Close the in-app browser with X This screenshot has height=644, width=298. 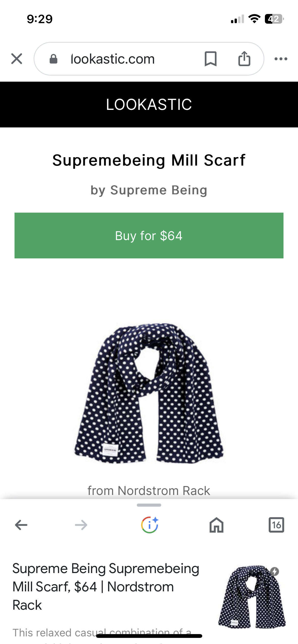pyautogui.click(x=17, y=59)
